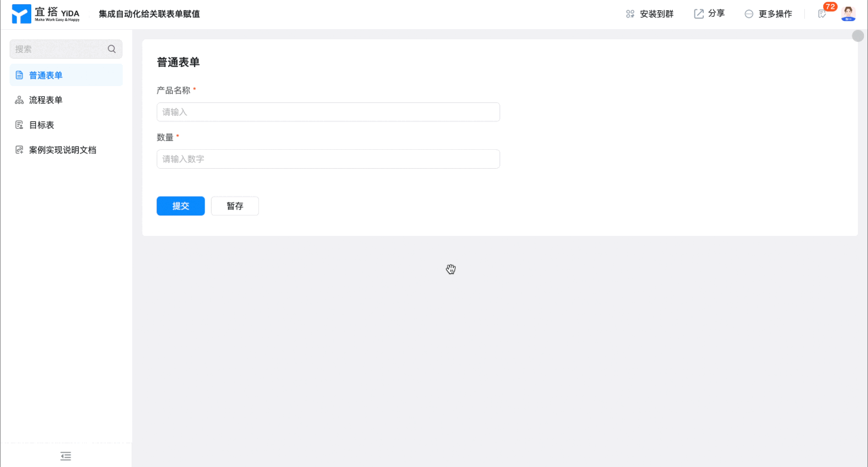Click the 流程表单 flow icon
This screenshot has width=868, height=467.
coord(19,100)
